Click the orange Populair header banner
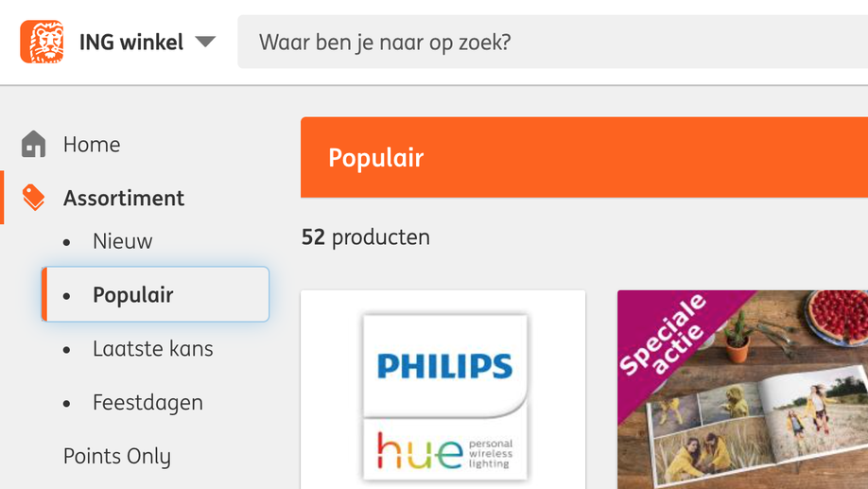 tap(583, 157)
